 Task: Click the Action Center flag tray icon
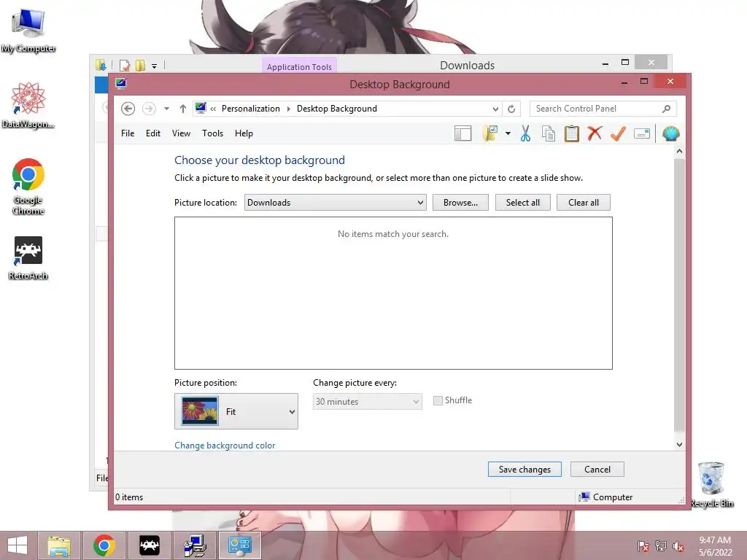(x=643, y=546)
